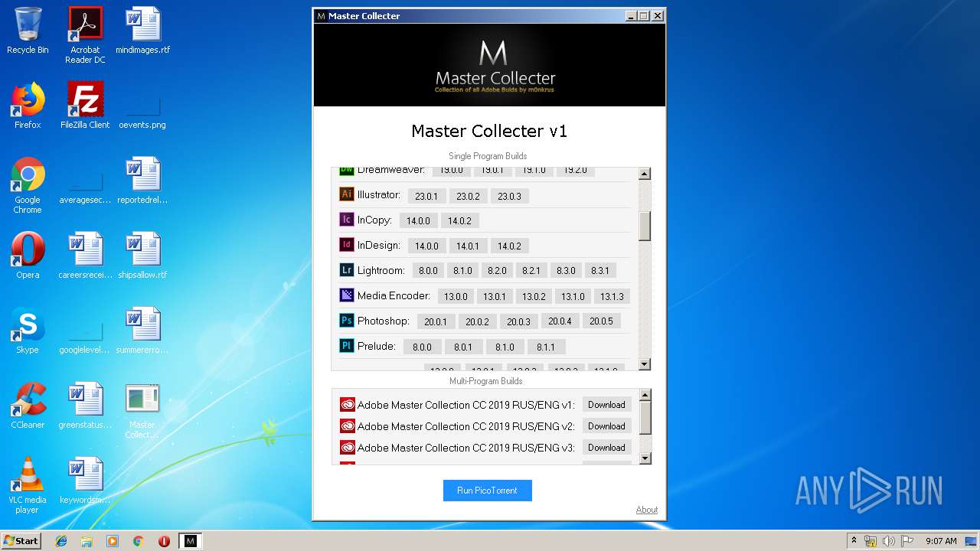The height and width of the screenshot is (551, 980).
Task: Click multi-program list scroll down arrow
Action: [x=645, y=458]
